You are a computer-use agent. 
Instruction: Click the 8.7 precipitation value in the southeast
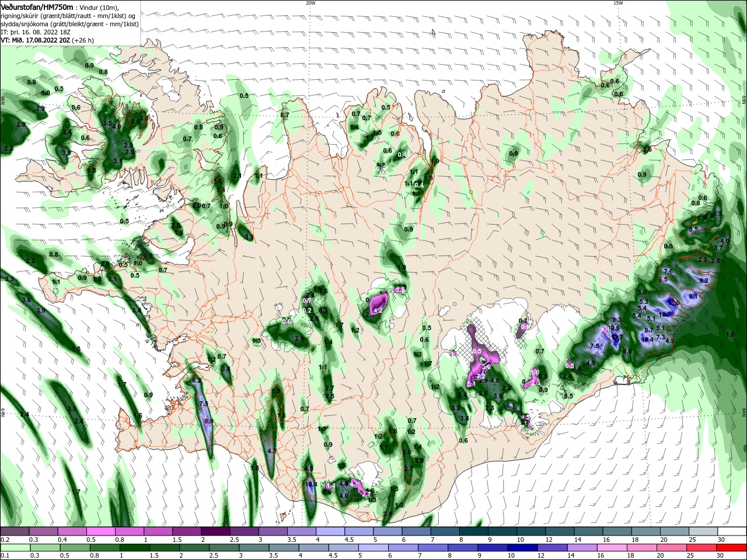pyautogui.click(x=648, y=330)
